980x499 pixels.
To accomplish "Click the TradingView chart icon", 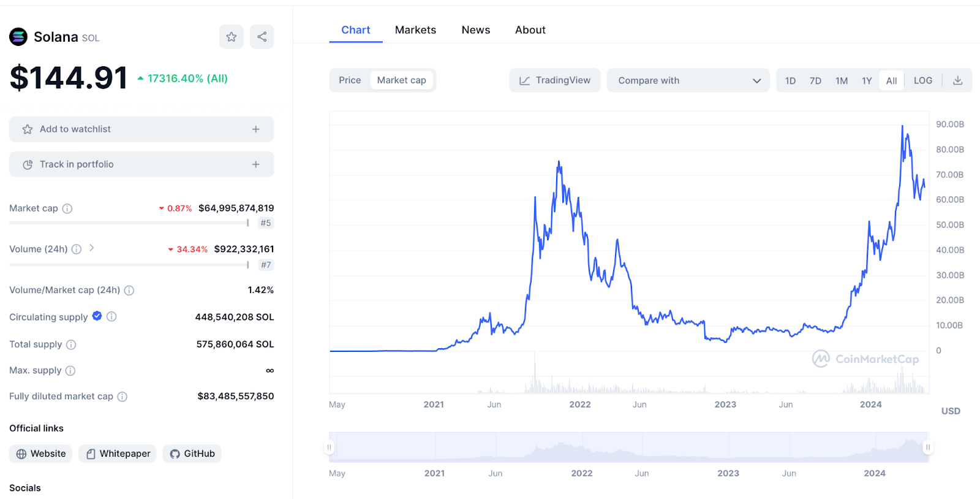I will (x=525, y=80).
